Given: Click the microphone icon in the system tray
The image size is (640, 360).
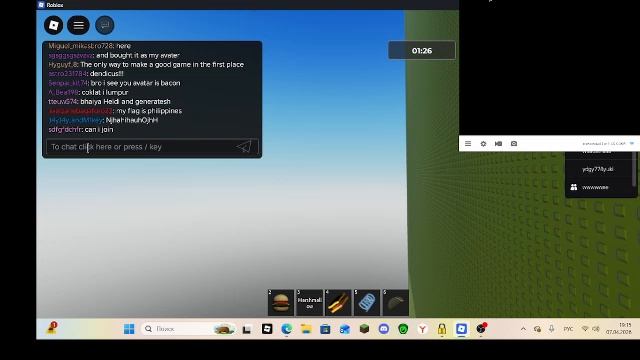Looking at the screenshot, I should pos(551,329).
